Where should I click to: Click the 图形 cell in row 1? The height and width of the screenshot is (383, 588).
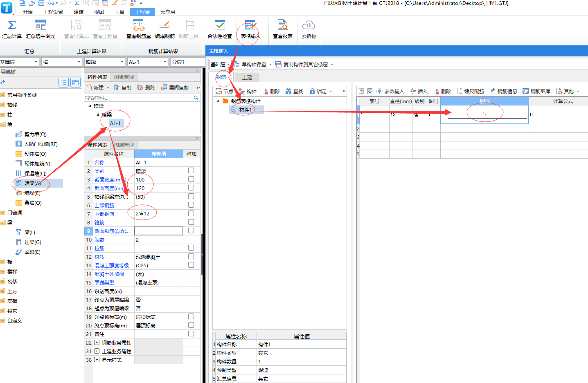[484, 114]
